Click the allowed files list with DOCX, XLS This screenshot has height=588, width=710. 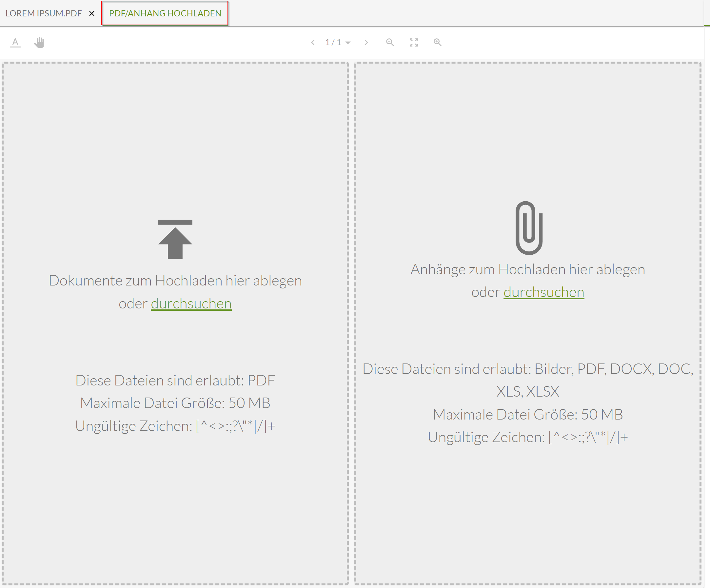(x=527, y=380)
